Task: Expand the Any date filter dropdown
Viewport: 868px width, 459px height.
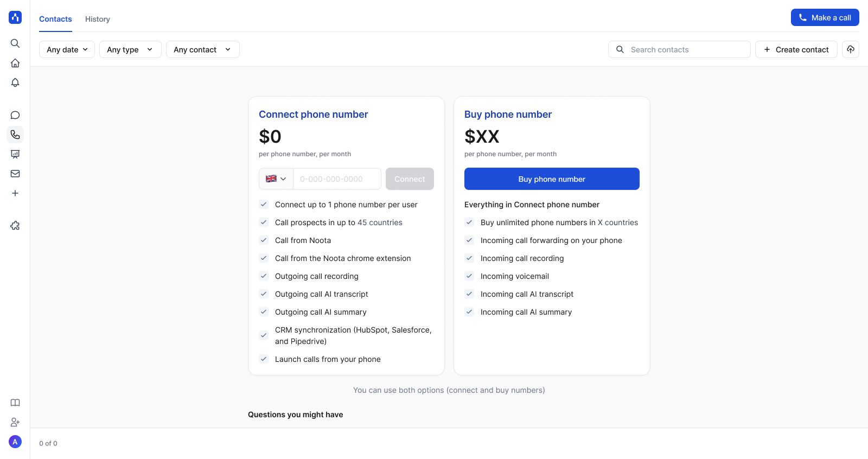Action: tap(67, 49)
